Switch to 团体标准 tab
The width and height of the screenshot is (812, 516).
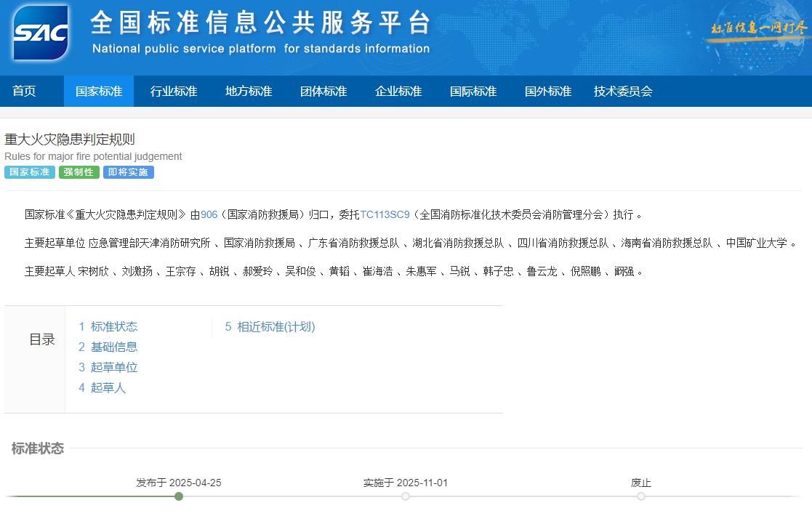(323, 91)
